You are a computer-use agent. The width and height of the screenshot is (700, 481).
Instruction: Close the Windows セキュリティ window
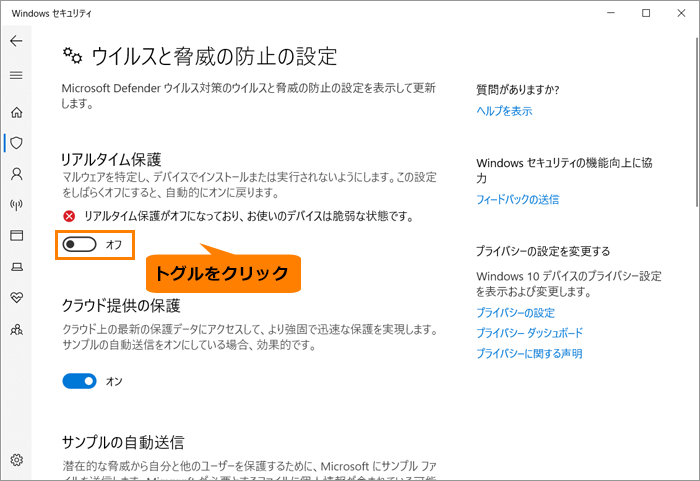681,13
